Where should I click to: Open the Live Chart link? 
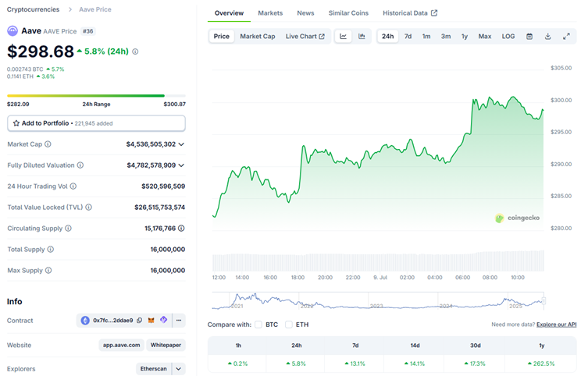point(305,37)
